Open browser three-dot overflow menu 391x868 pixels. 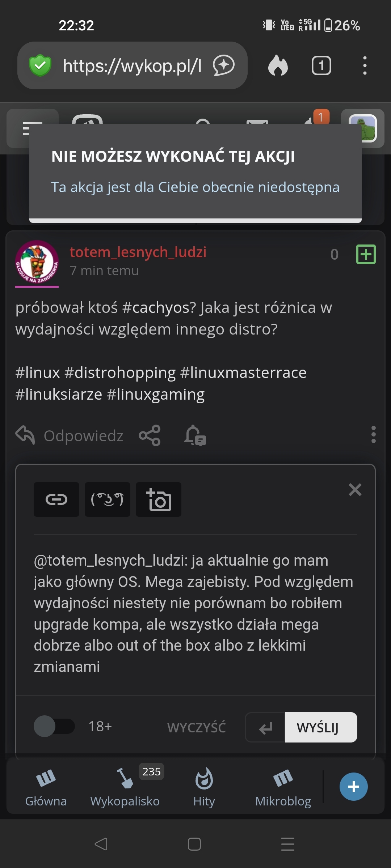tap(365, 65)
